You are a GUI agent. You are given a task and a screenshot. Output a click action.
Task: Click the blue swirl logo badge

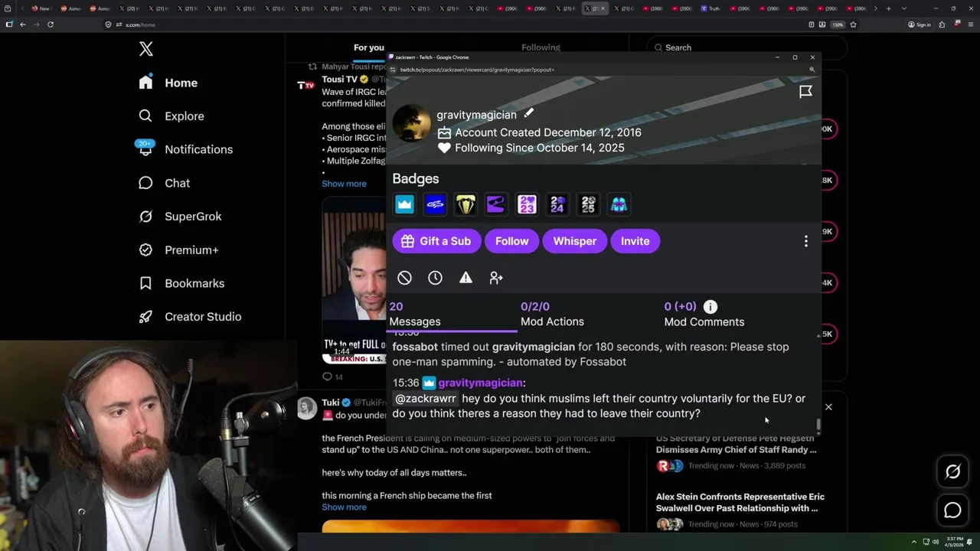click(x=435, y=204)
